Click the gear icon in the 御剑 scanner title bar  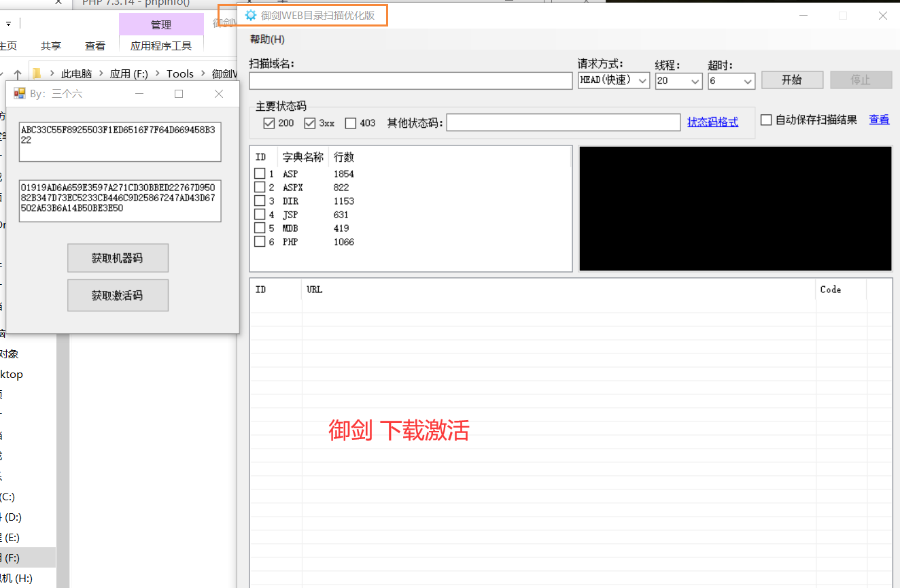(x=251, y=15)
